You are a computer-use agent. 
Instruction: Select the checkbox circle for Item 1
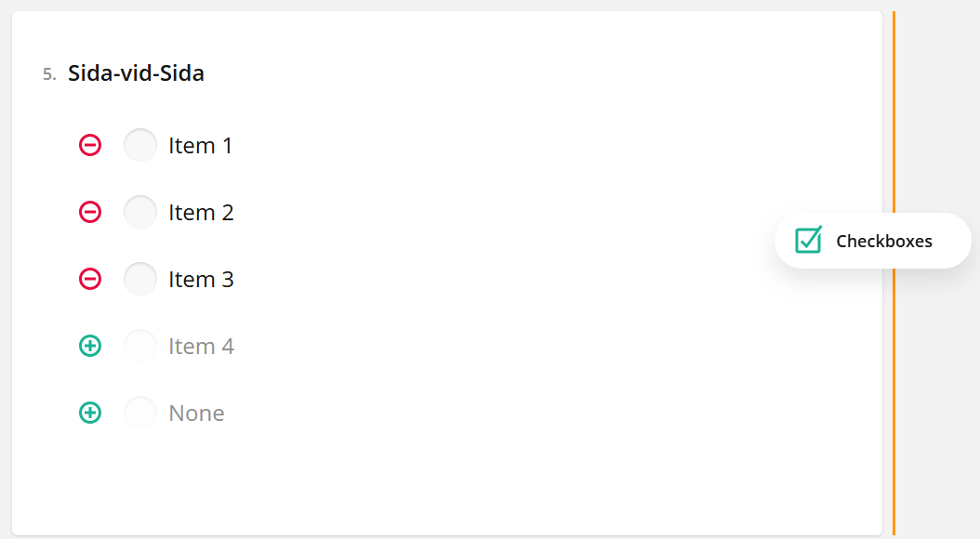pyautogui.click(x=139, y=145)
